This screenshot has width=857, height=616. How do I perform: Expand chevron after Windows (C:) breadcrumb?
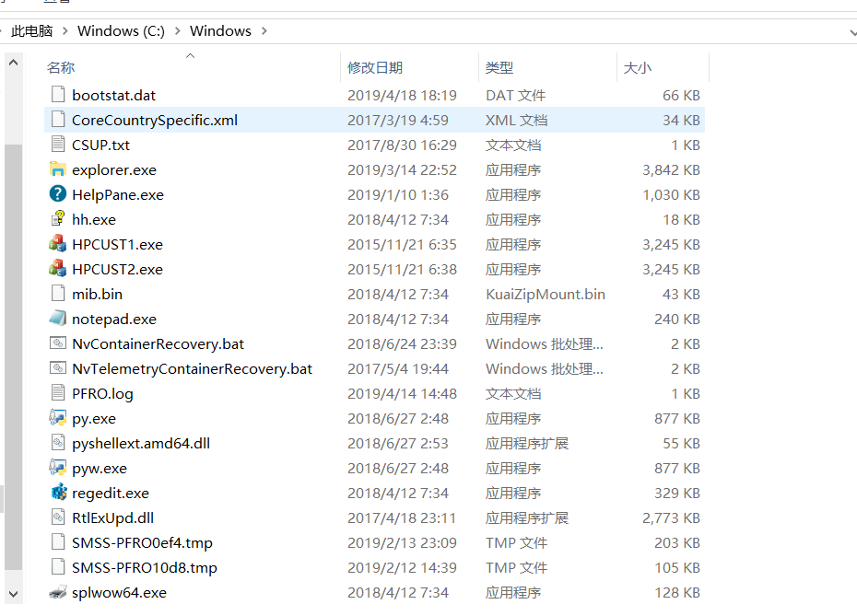coord(178,31)
